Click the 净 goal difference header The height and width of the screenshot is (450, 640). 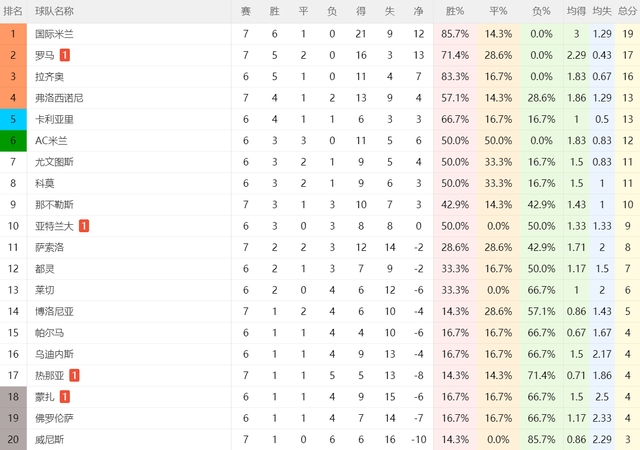[418, 11]
